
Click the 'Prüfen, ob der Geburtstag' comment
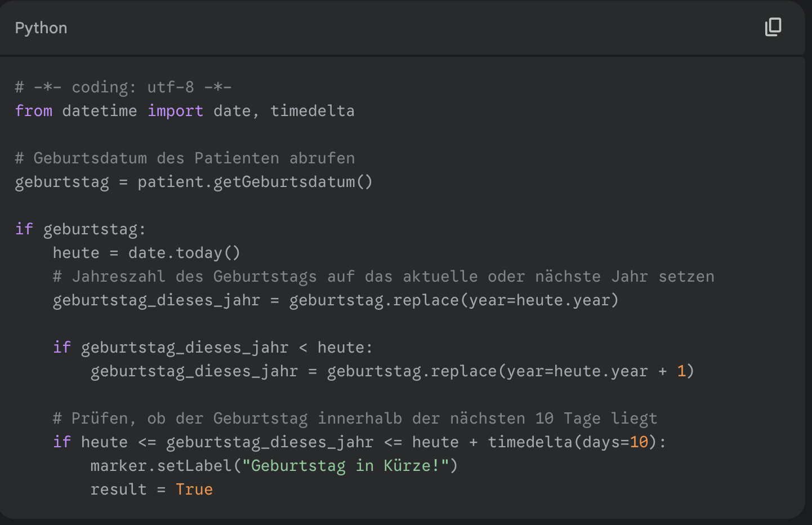(x=355, y=419)
